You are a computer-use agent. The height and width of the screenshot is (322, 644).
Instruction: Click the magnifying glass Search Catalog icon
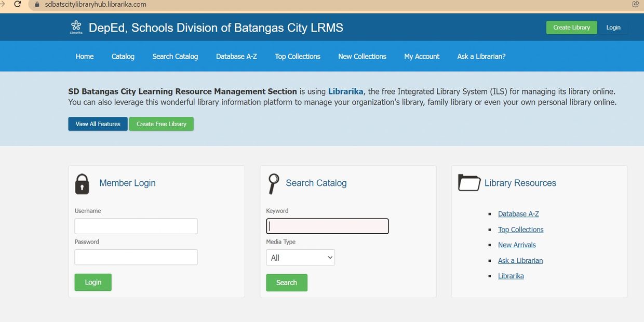point(273,183)
